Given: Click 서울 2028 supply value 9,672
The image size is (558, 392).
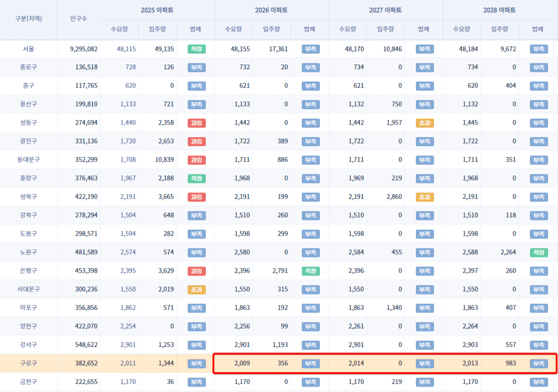Looking at the screenshot, I should (508, 49).
